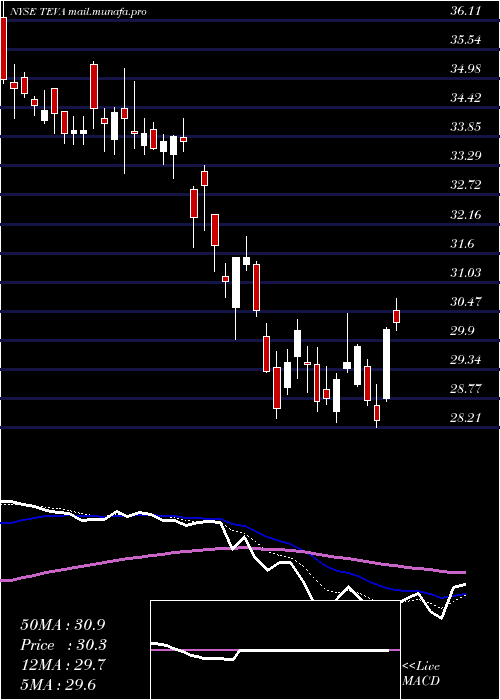Select the 32.72 price axis label
Viewport: 500px width, 700px height.
(x=466, y=185)
